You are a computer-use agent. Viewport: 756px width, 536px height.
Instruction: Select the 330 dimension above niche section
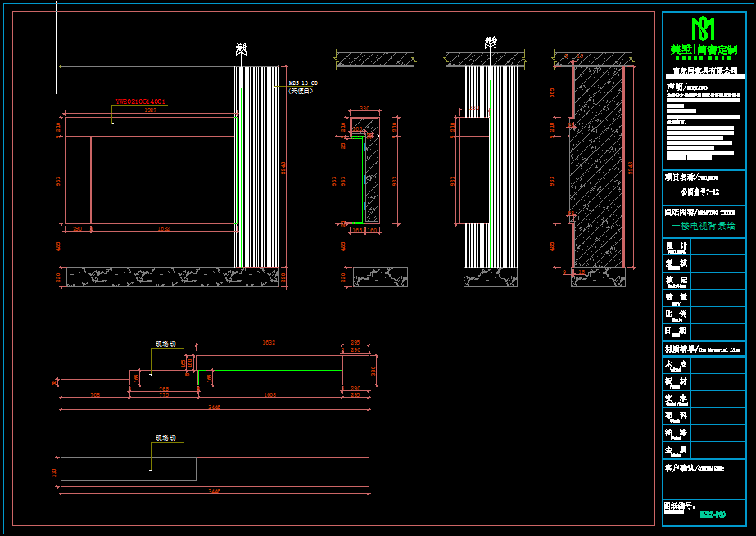364,108
